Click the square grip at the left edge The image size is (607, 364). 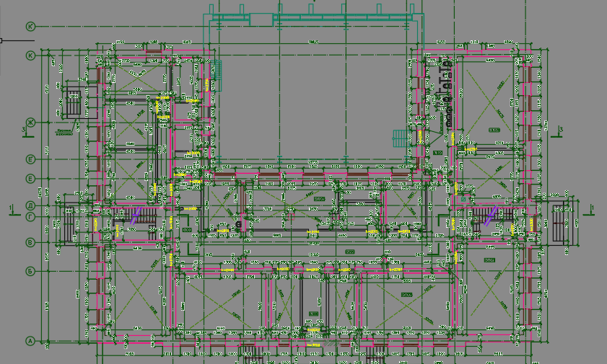click(x=2, y=41)
